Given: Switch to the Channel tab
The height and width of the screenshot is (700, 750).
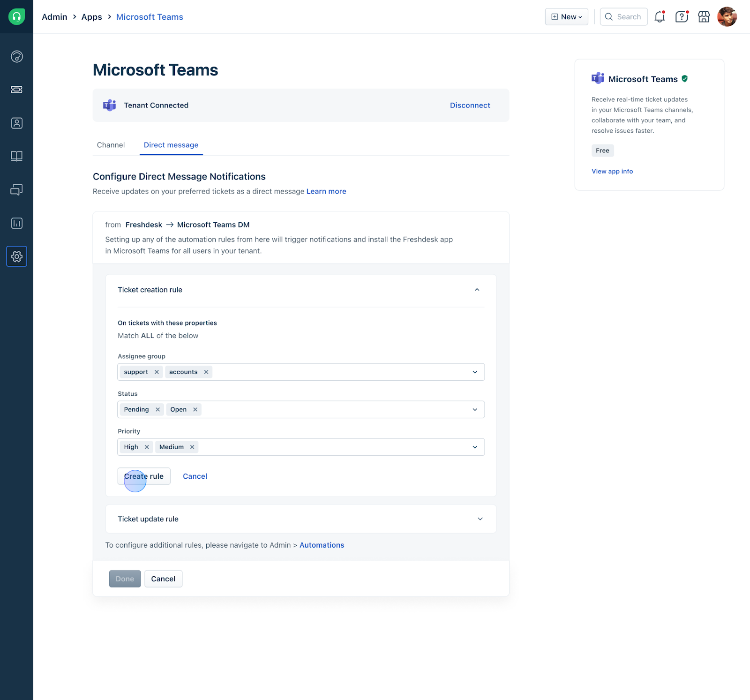Looking at the screenshot, I should 111,145.
